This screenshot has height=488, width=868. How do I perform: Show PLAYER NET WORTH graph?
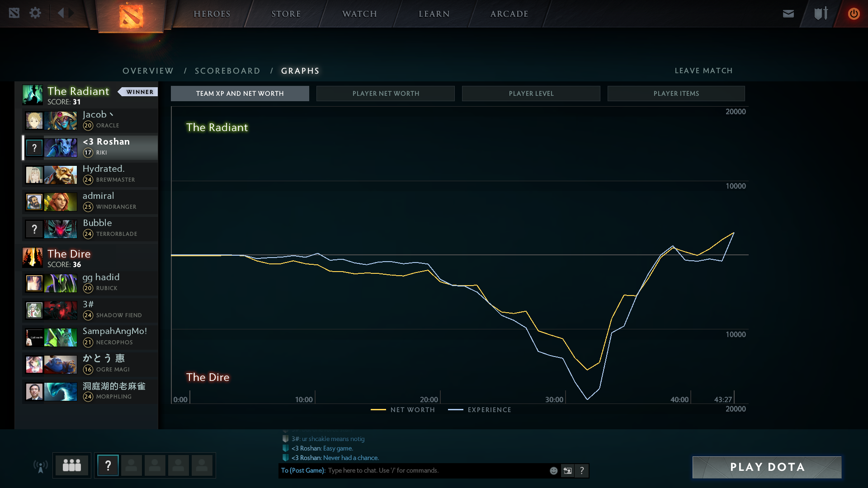pyautogui.click(x=386, y=94)
